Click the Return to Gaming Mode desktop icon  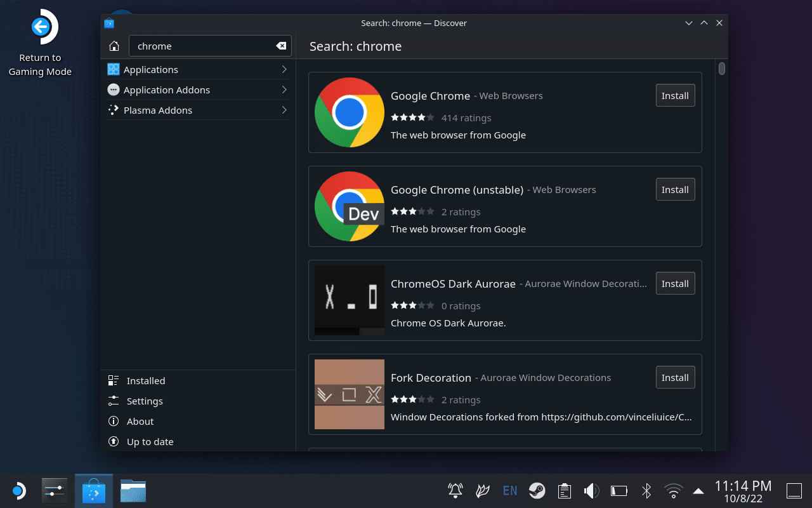pos(40,43)
